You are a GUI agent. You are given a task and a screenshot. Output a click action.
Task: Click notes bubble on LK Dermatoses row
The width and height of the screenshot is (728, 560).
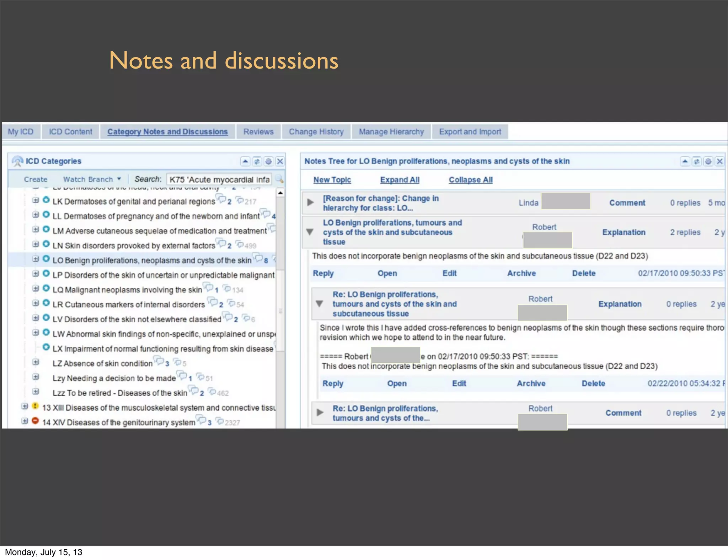(221, 198)
